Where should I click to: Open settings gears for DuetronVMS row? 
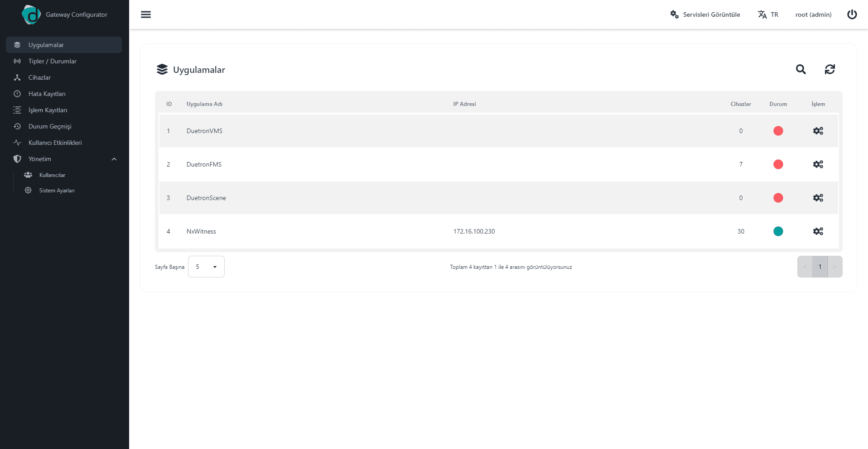click(818, 131)
